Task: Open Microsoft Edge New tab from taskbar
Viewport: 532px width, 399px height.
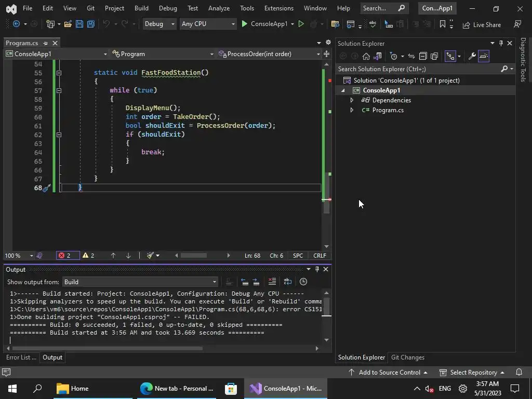Action: click(177, 389)
